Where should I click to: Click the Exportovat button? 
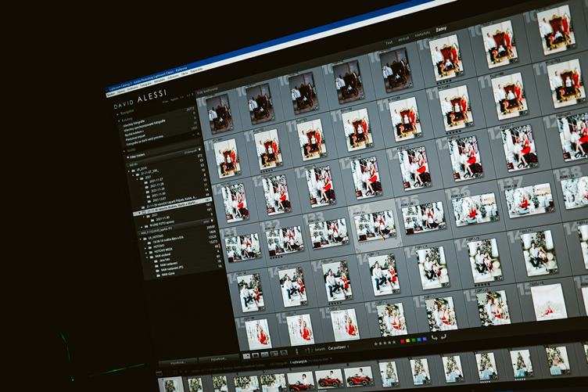(x=218, y=359)
